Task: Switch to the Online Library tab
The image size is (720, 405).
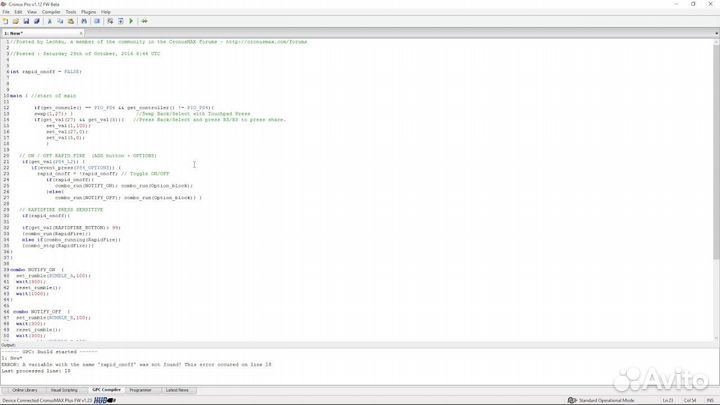Action: [x=24, y=390]
